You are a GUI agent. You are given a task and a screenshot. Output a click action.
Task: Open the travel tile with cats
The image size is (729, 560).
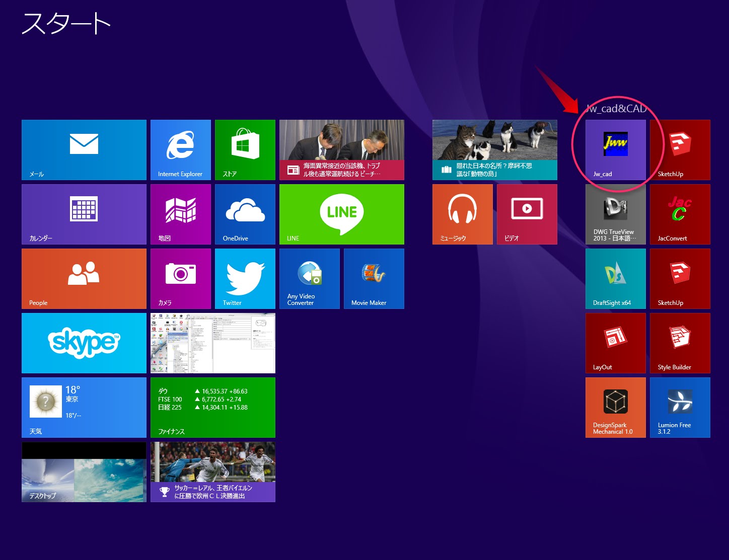click(495, 150)
